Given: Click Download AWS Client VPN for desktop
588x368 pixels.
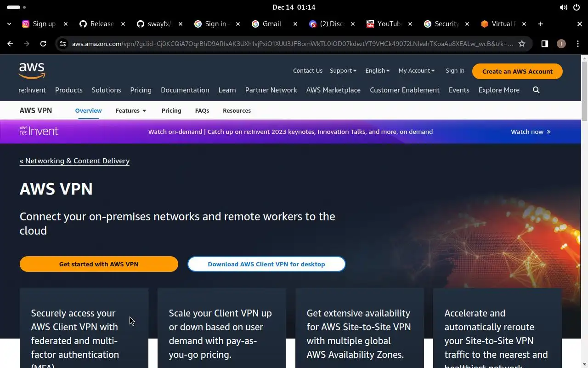Looking at the screenshot, I should click(266, 264).
